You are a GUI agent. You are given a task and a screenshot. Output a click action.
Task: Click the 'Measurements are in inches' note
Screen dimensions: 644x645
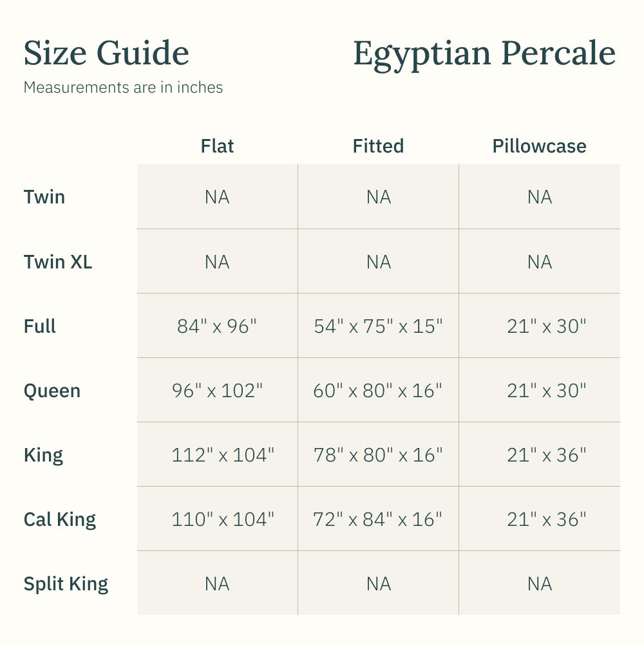(x=123, y=88)
